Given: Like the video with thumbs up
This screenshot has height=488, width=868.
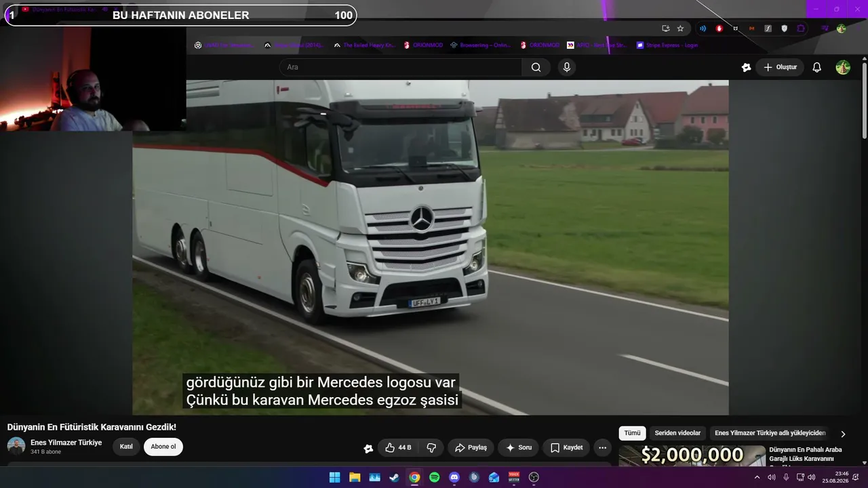Looking at the screenshot, I should (398, 447).
